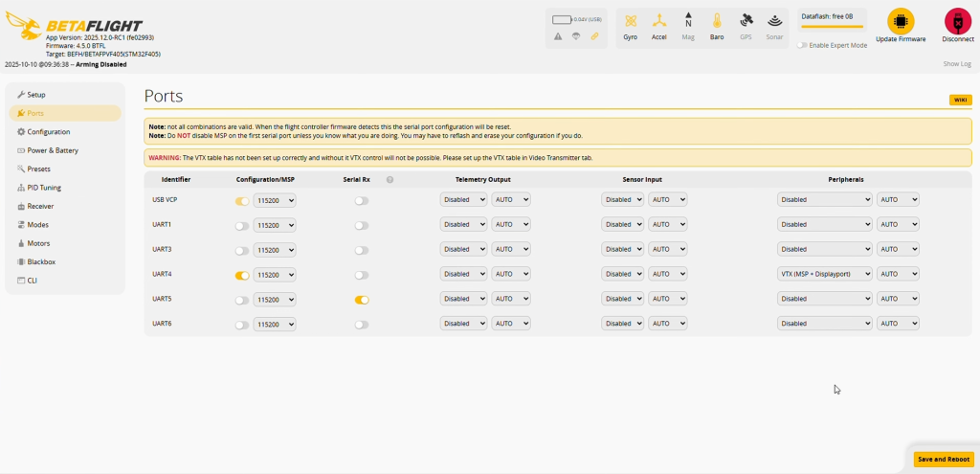
Task: Open UART4 Peripherals VTX dropdown
Action: click(824, 274)
